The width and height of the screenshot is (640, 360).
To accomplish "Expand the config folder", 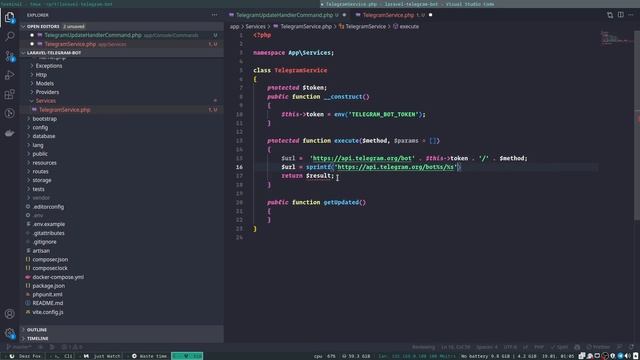I will [x=40, y=127].
